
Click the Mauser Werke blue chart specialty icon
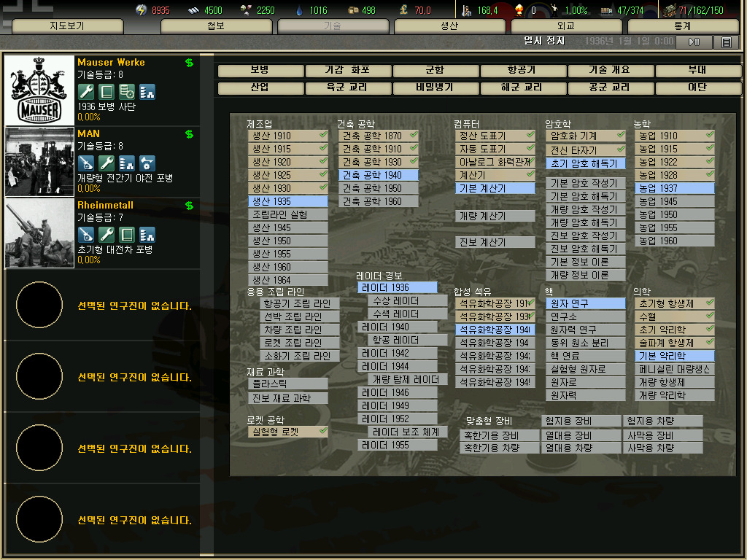147,91
